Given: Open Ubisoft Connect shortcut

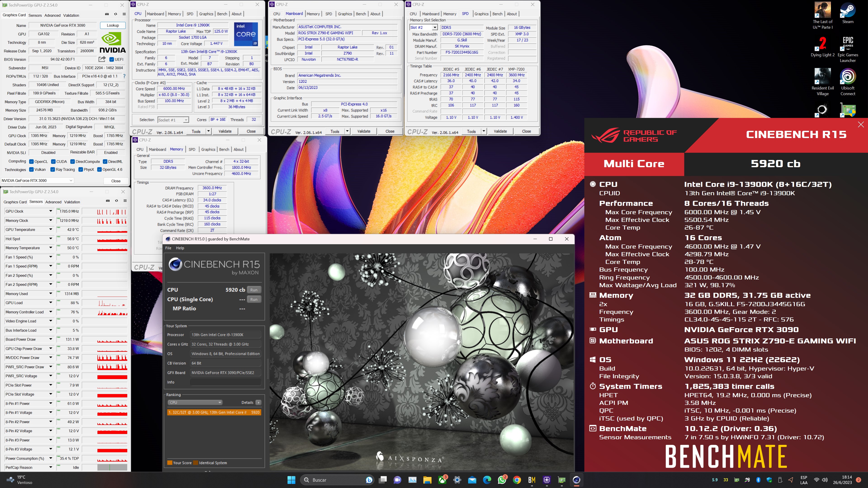Looking at the screenshot, I should 848,82.
